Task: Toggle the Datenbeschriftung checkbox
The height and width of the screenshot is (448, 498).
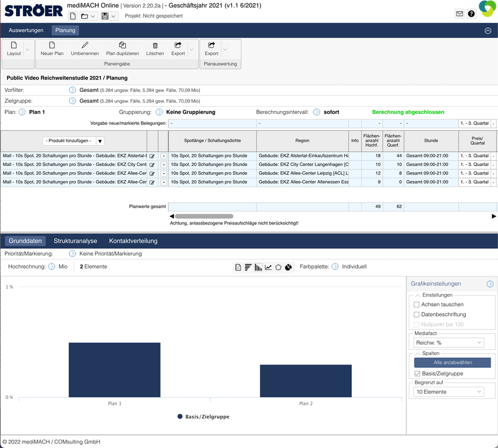Action: tap(417, 314)
